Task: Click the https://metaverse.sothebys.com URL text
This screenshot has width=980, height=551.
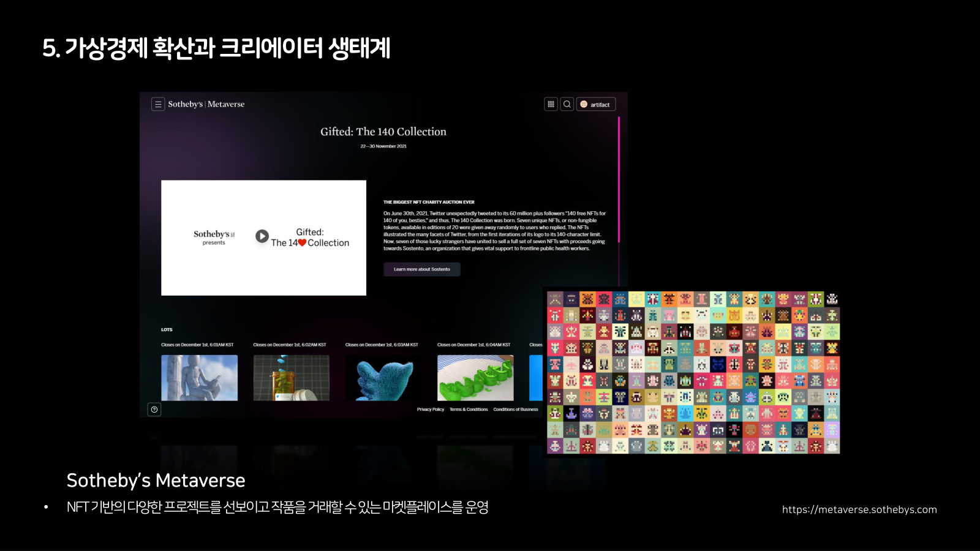Action: [859, 509]
